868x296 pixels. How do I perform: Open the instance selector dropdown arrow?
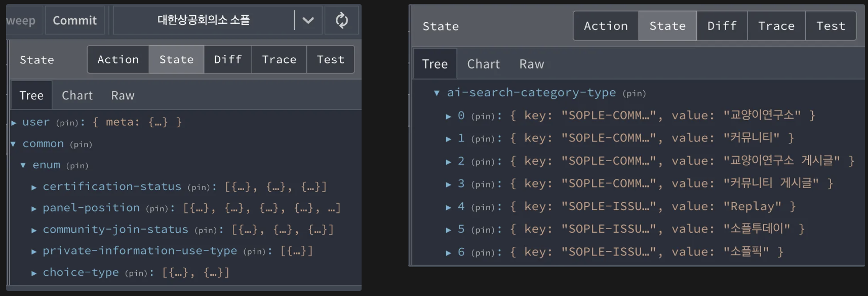coord(308,20)
